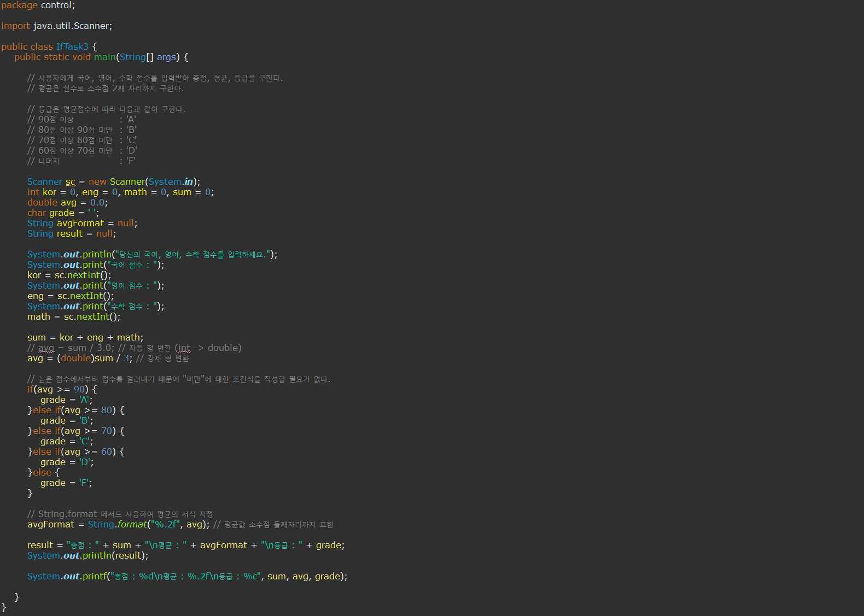Click the 'avg = (double)sum / 3;' statement
This screenshot has width=864, height=616.
pos(80,359)
